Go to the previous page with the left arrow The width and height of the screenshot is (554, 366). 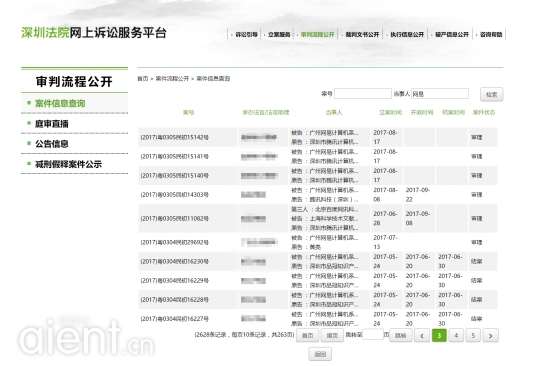click(x=422, y=336)
